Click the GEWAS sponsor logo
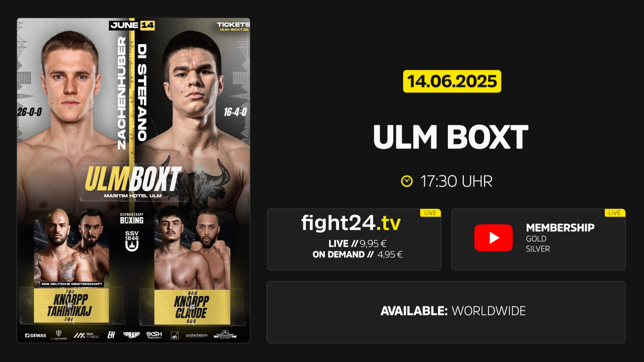644x362 pixels. tap(36, 335)
